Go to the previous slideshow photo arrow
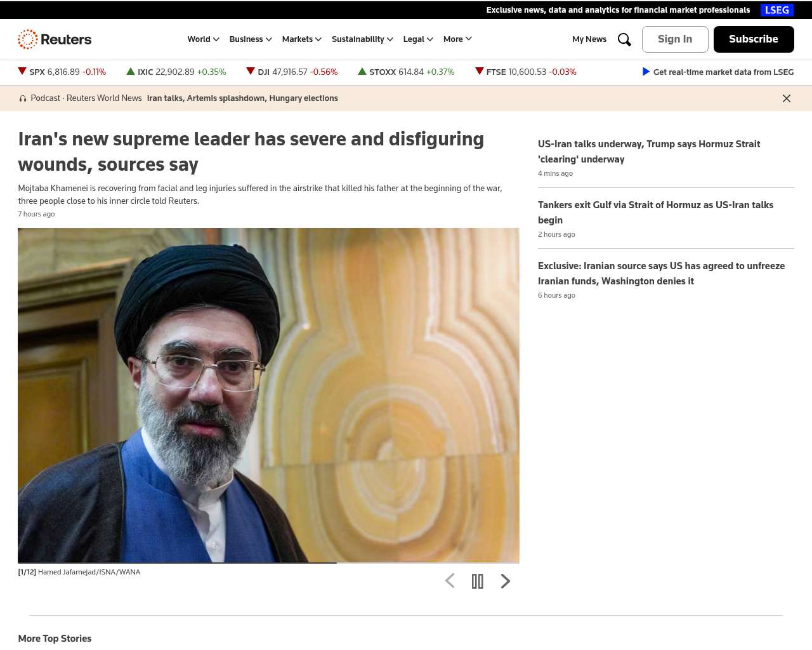The image size is (812, 650). tap(450, 581)
